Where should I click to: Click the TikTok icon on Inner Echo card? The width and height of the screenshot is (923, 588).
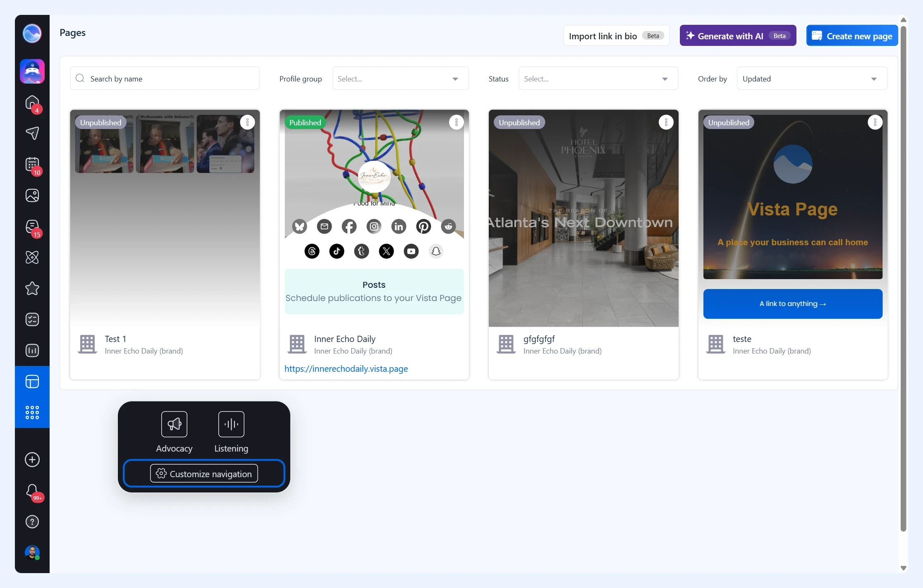[337, 251]
